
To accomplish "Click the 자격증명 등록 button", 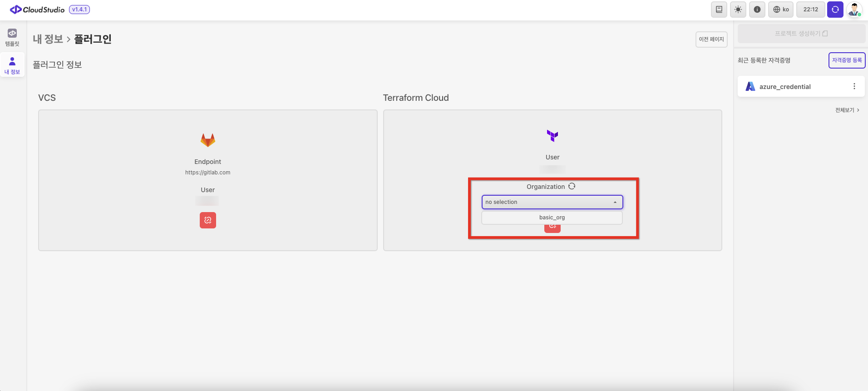I will click(x=847, y=60).
